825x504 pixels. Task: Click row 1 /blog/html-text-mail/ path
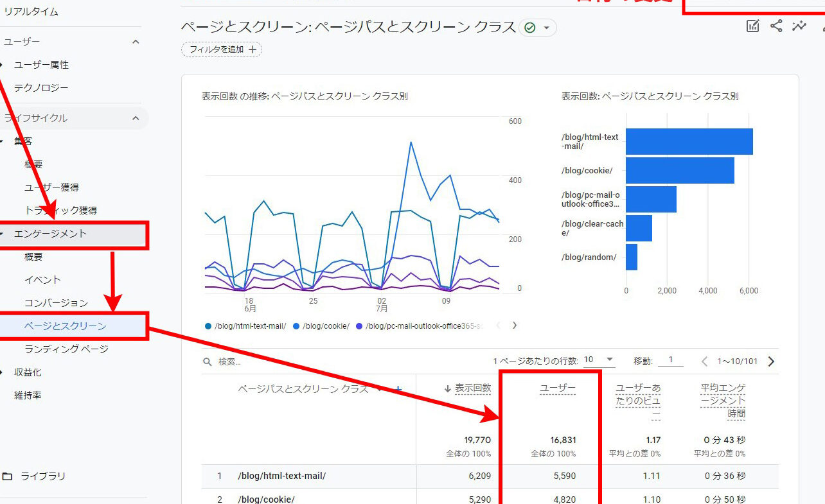[x=281, y=476]
